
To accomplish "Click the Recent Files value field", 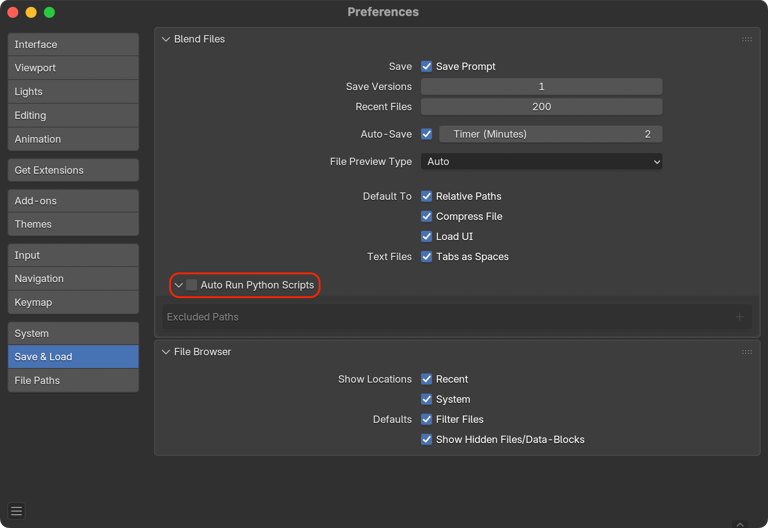I will pos(541,106).
